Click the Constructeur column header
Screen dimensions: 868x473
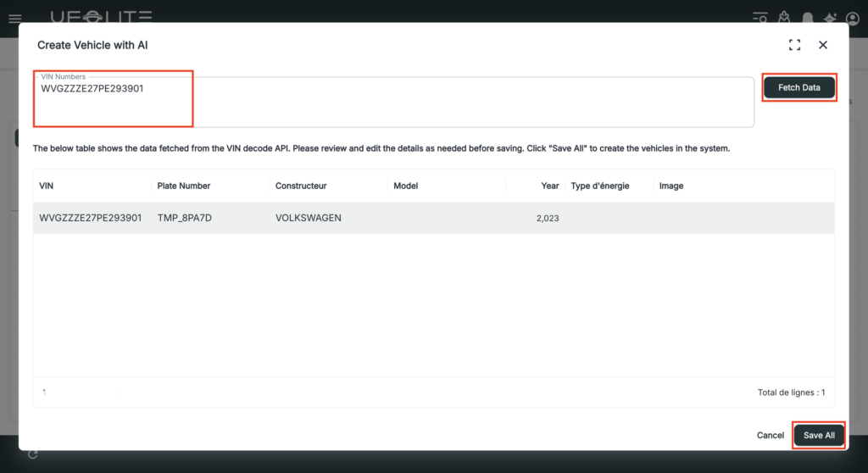(x=301, y=186)
